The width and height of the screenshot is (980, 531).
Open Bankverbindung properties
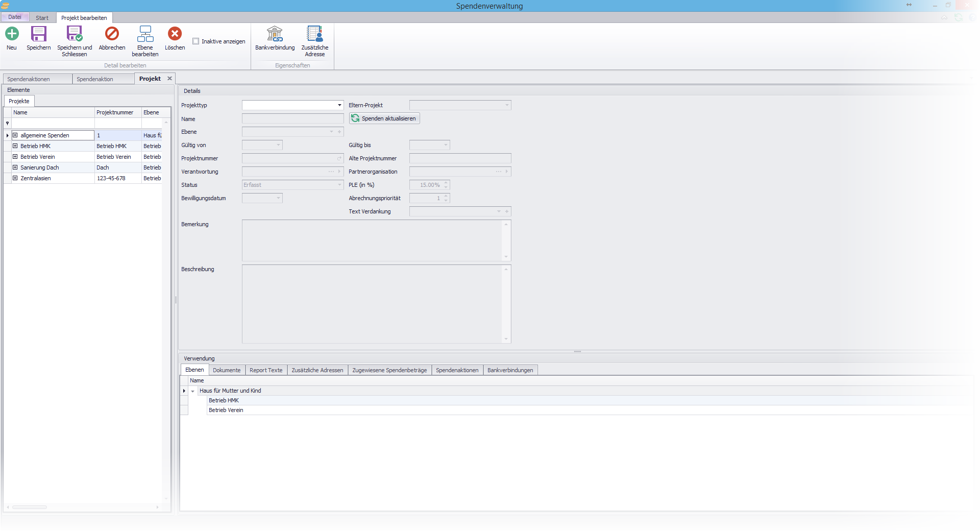tap(275, 34)
